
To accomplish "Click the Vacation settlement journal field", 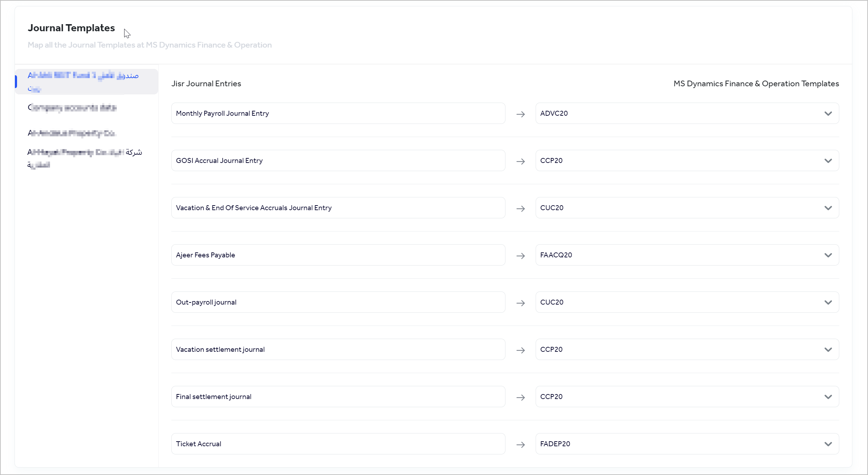I will tap(338, 349).
